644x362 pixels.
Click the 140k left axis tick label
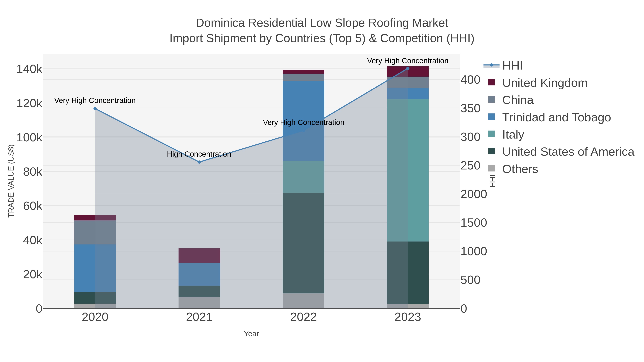(29, 69)
